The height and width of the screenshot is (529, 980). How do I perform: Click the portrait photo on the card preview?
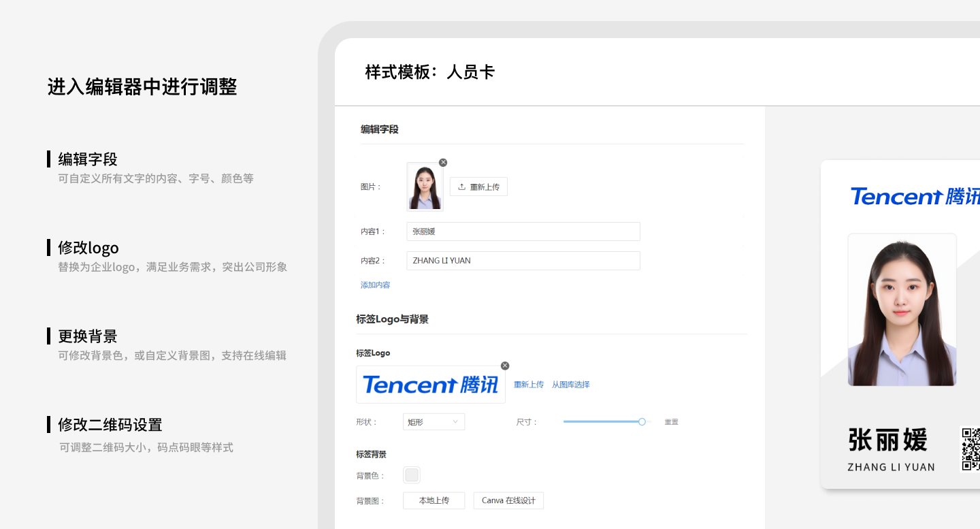point(902,310)
